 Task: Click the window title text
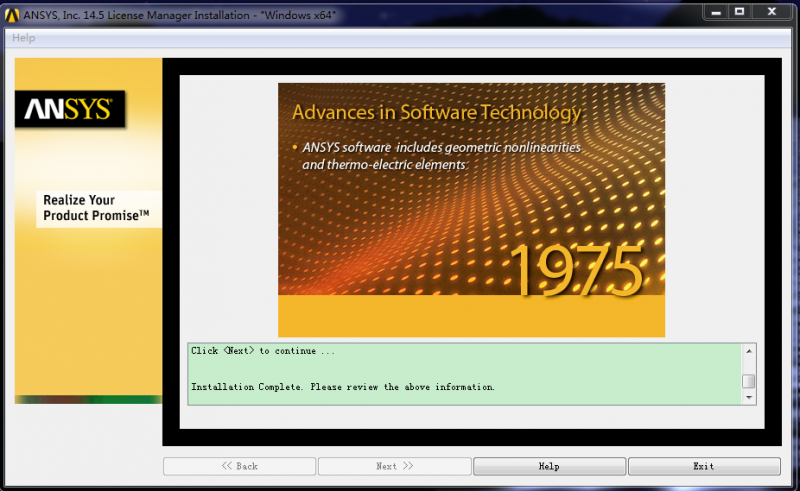click(x=180, y=15)
